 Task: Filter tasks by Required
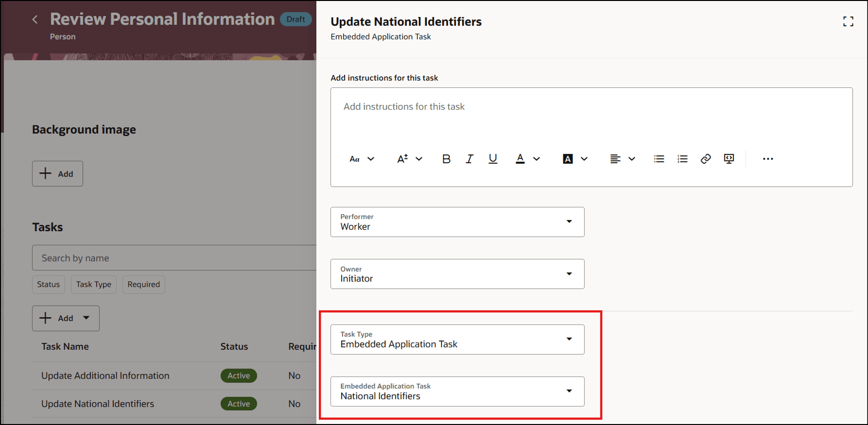(144, 284)
